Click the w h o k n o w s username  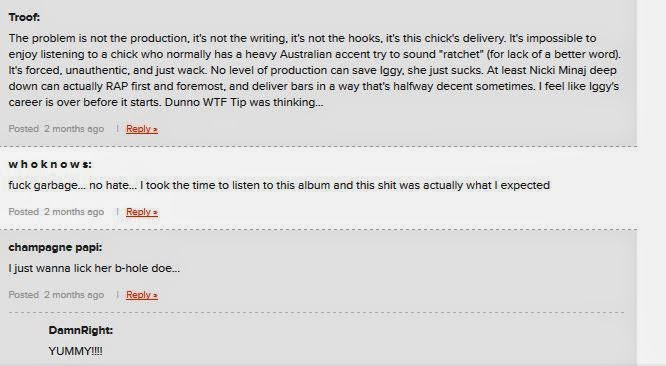50,164
